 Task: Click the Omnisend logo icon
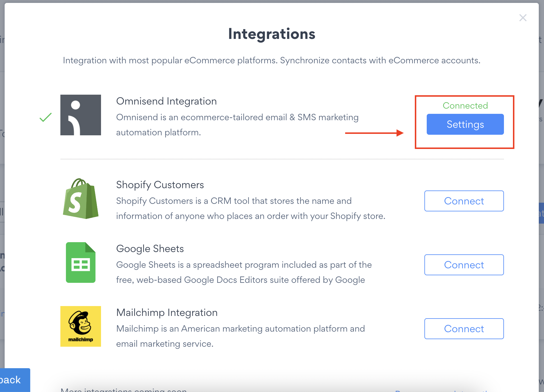[81, 115]
